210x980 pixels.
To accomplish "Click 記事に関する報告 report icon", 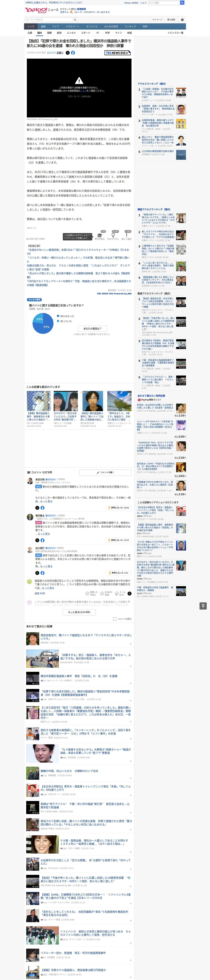I will (x=27, y=239).
